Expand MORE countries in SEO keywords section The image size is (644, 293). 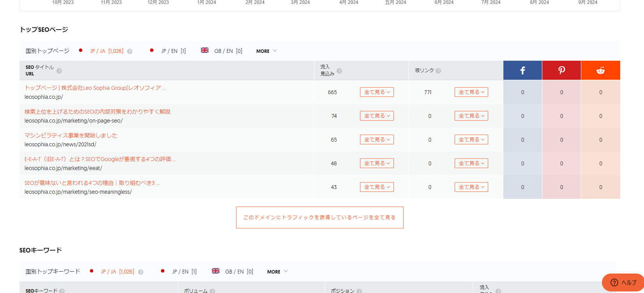(x=277, y=272)
